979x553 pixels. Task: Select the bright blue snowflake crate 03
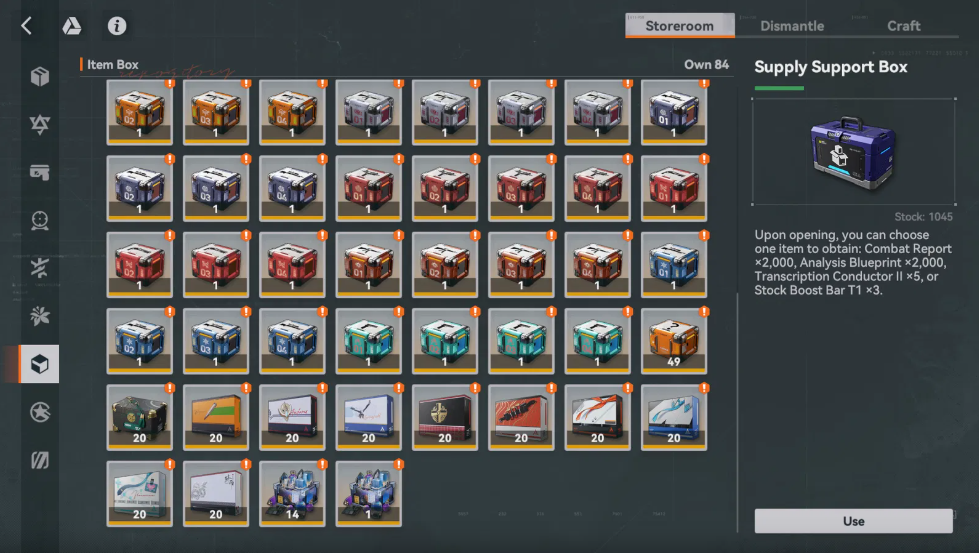pyautogui.click(x=215, y=341)
